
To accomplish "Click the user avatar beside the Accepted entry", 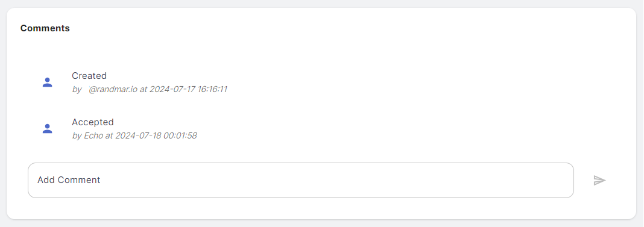I will (47, 129).
